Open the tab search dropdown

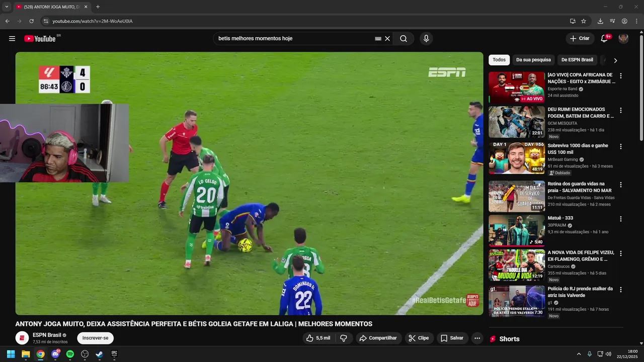[7, 7]
